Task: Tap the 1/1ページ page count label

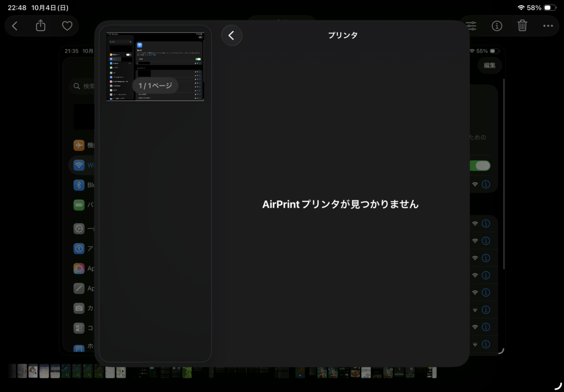Action: point(155,86)
